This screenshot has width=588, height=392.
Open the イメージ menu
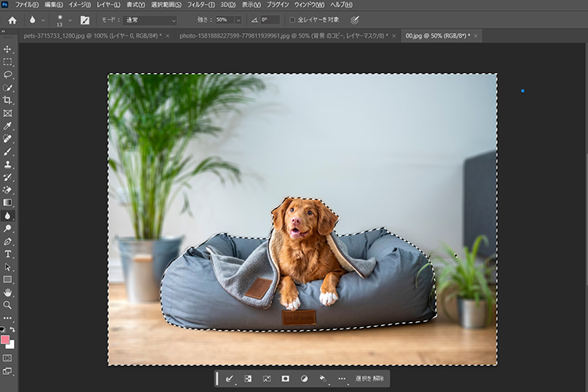pos(79,5)
